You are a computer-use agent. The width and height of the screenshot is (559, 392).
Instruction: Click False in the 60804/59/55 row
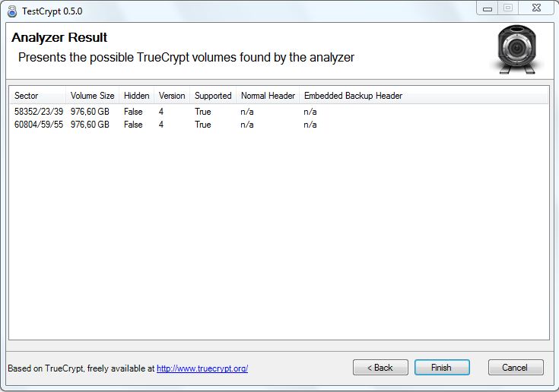133,125
